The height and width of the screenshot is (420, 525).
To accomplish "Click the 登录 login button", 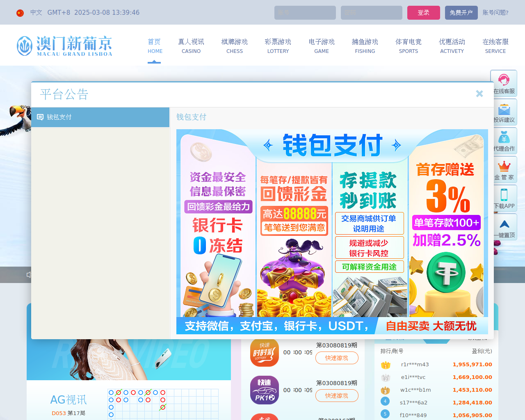I will 424,13.
